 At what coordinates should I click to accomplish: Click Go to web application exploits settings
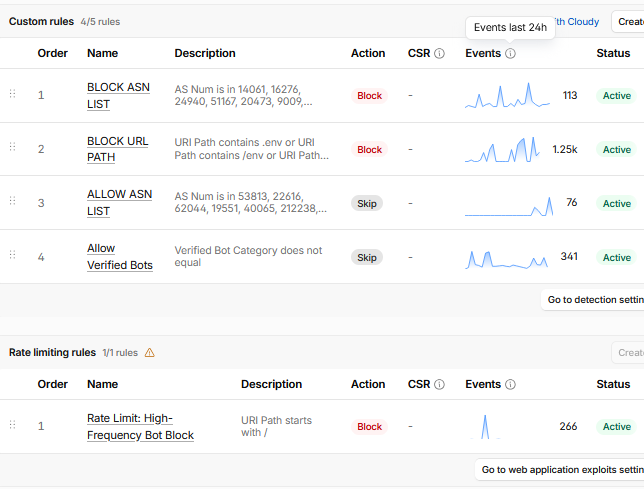pyautogui.click(x=559, y=469)
